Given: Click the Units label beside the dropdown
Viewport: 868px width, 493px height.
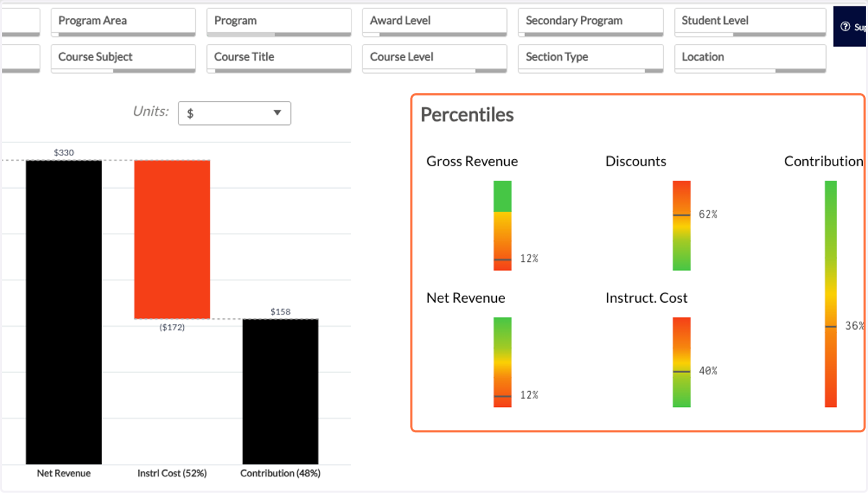Looking at the screenshot, I should pyautogui.click(x=151, y=111).
